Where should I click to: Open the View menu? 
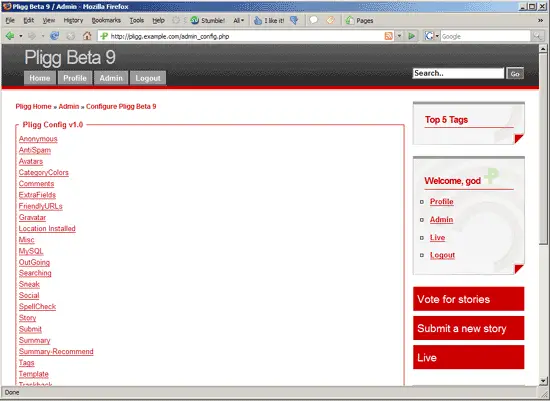pos(49,20)
